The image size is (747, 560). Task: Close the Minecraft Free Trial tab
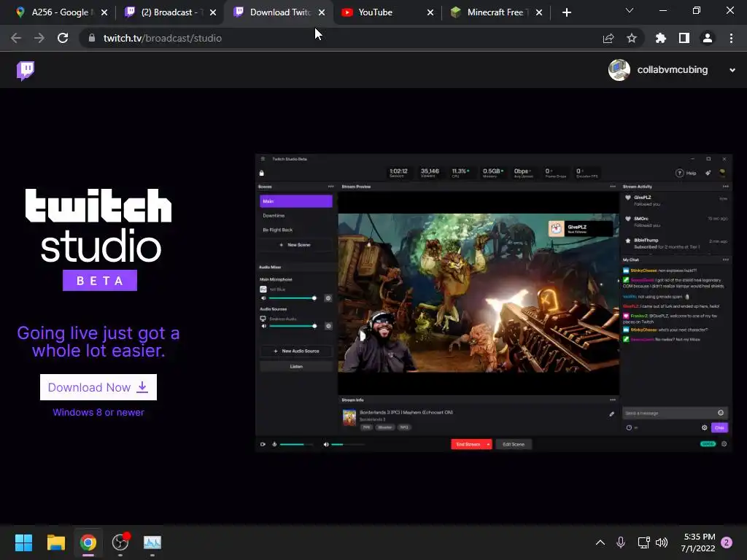[539, 12]
